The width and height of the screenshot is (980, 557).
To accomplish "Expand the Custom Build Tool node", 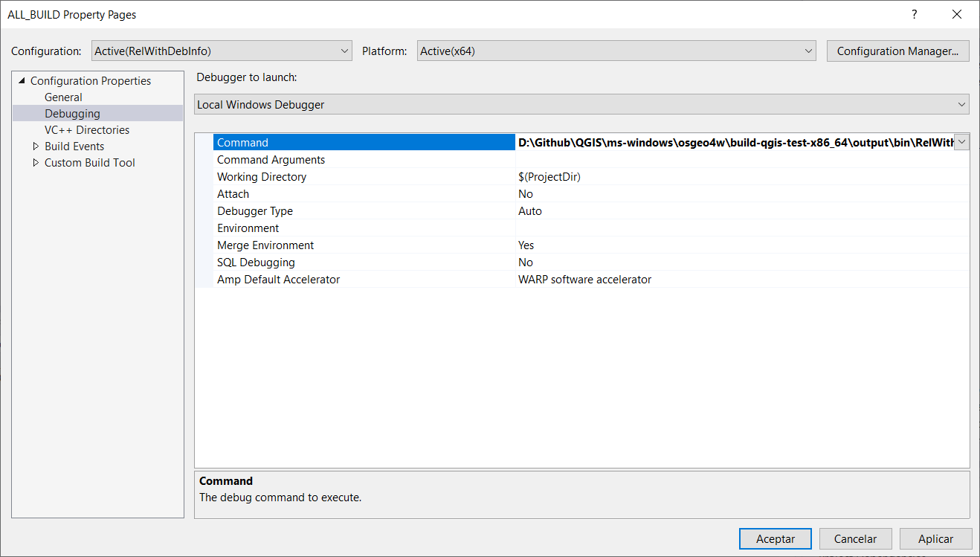I will (36, 163).
